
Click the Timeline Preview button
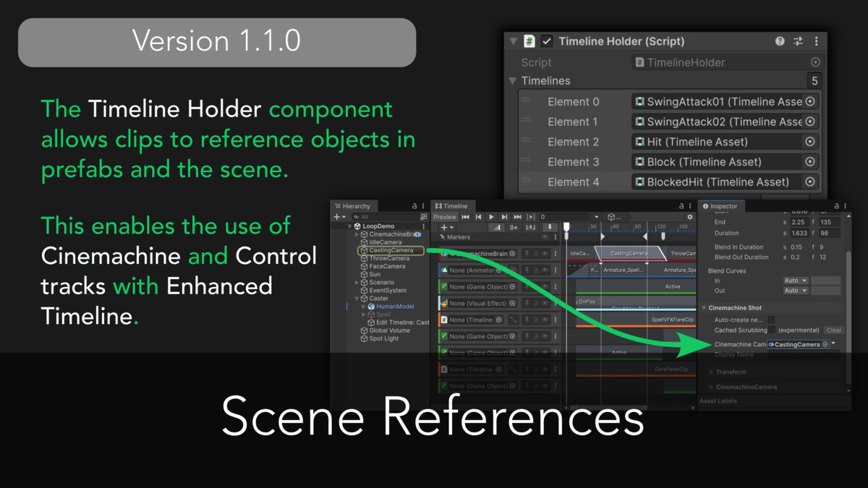pyautogui.click(x=445, y=217)
